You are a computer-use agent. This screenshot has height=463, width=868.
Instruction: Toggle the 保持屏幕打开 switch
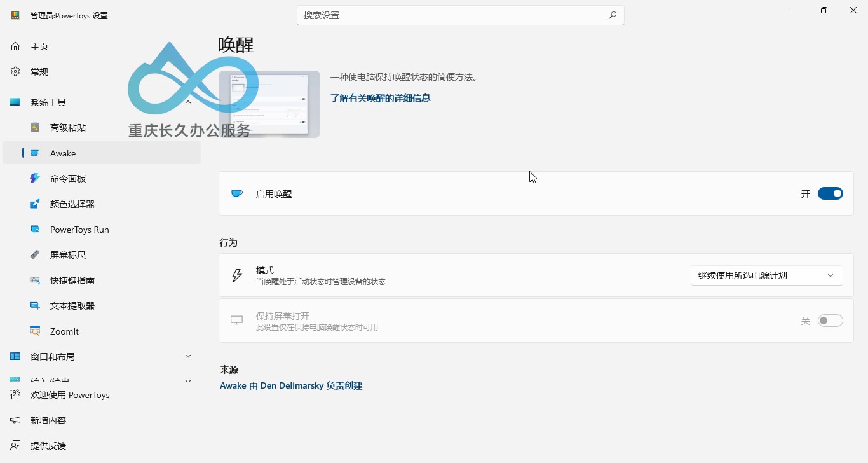830,321
